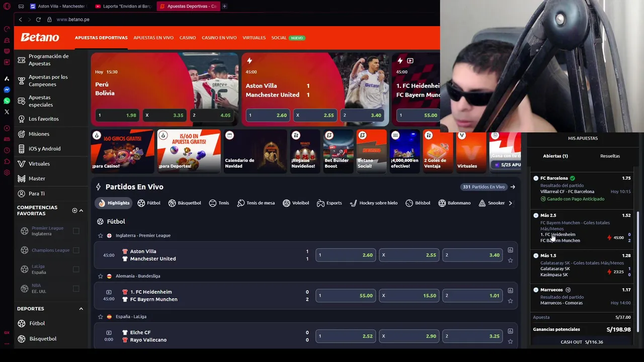
Task: Open a new browser tab
Action: (x=224, y=6)
